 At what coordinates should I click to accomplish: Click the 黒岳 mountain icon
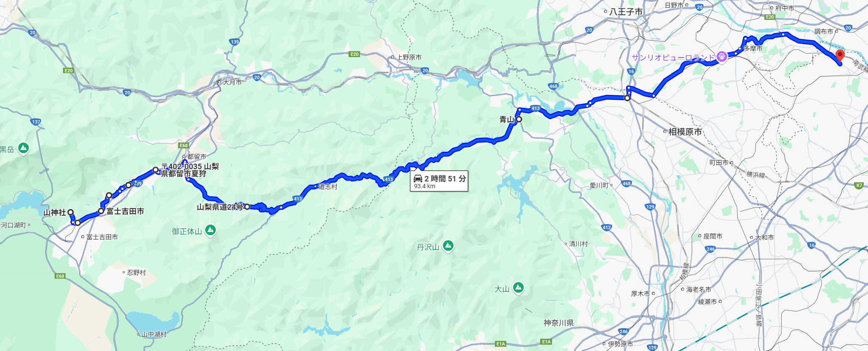point(23,148)
